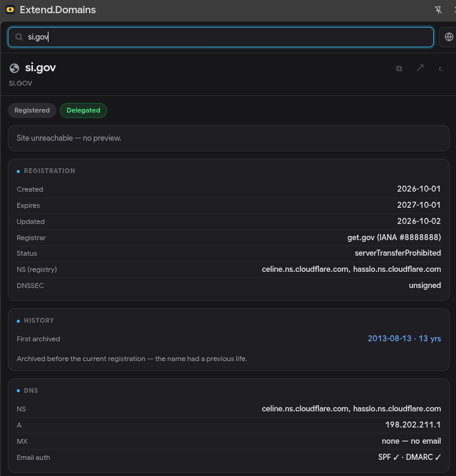Select the serverTransferProhibited status value

[x=398, y=253]
